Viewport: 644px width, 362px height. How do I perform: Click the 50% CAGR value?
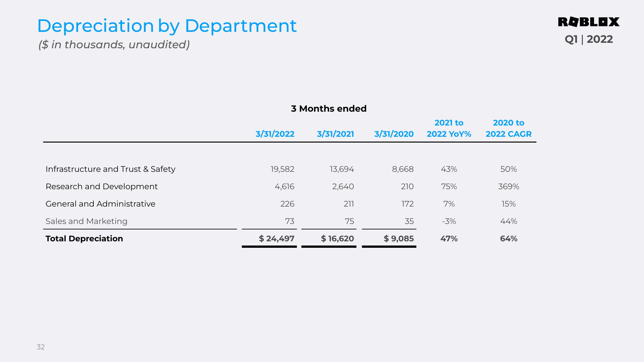[509, 169]
